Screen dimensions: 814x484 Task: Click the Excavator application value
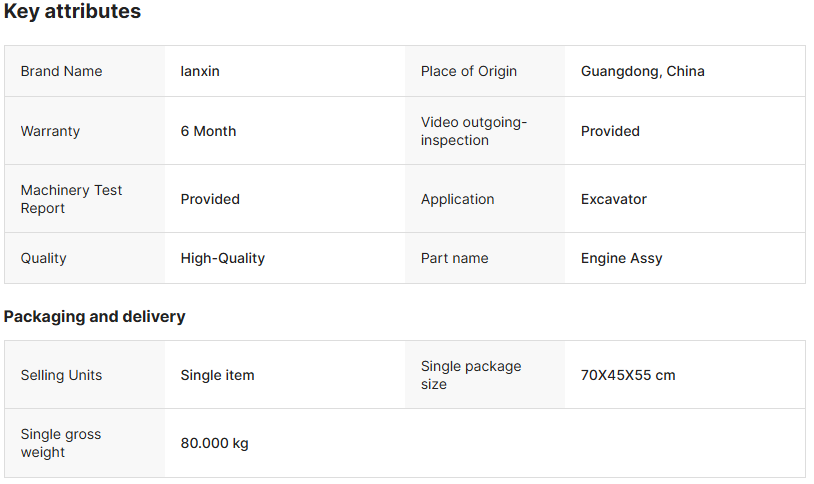point(613,199)
